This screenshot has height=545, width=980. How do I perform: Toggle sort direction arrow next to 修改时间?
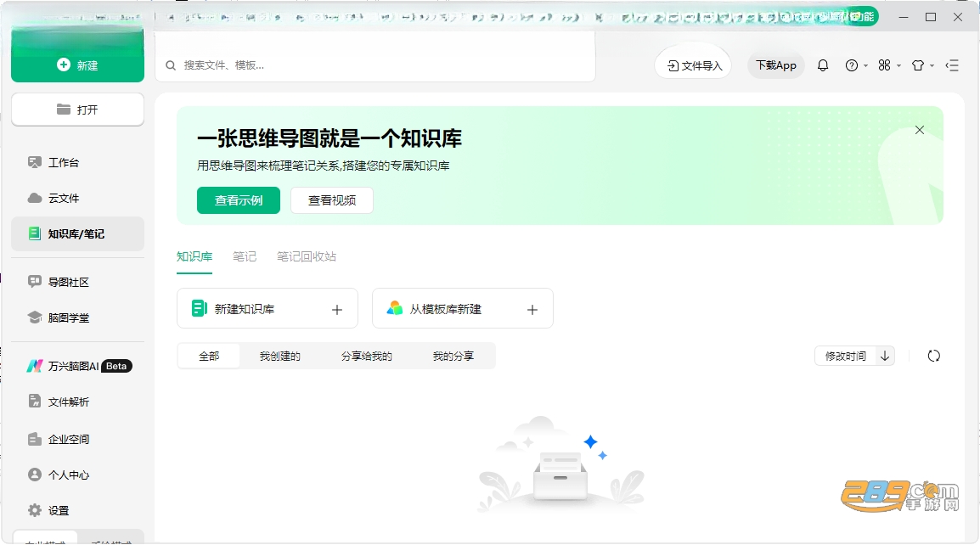pos(884,357)
